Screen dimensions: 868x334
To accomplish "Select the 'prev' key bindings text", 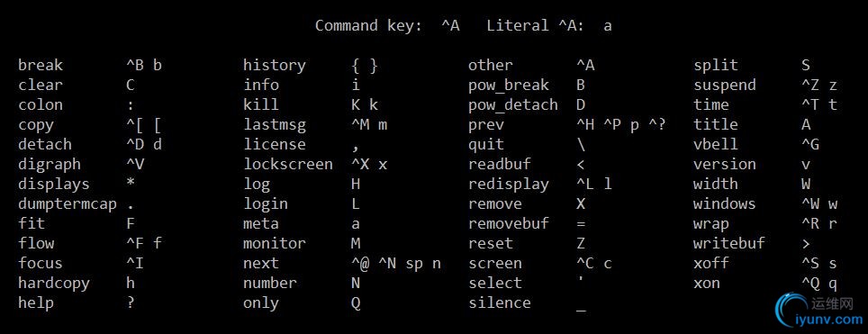I will click(x=620, y=125).
